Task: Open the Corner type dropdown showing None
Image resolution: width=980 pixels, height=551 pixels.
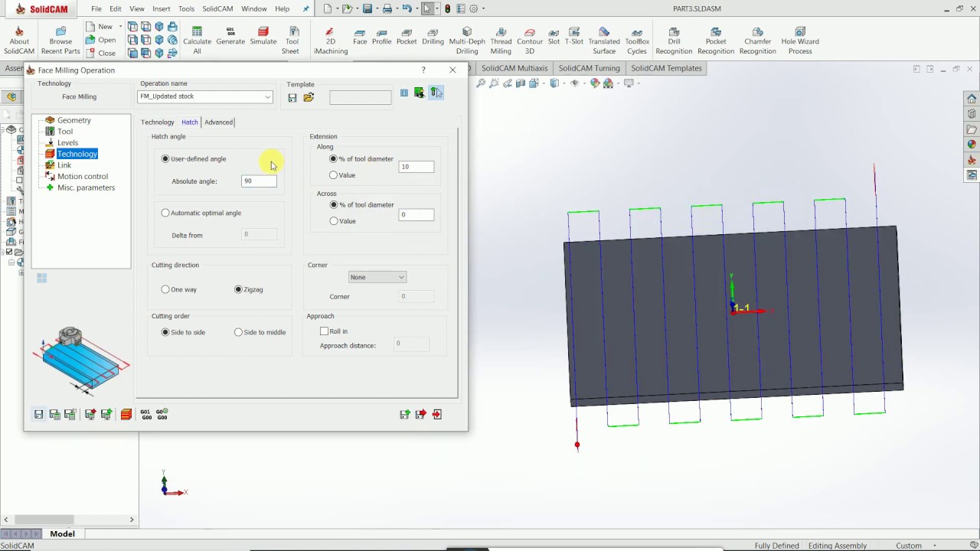Action: coord(377,277)
